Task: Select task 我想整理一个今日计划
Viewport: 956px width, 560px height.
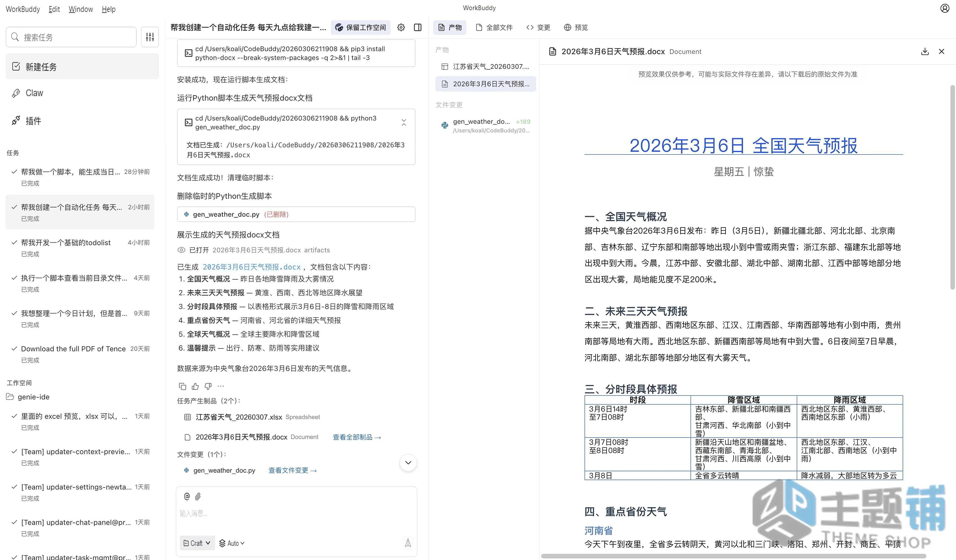Action: [80, 319]
